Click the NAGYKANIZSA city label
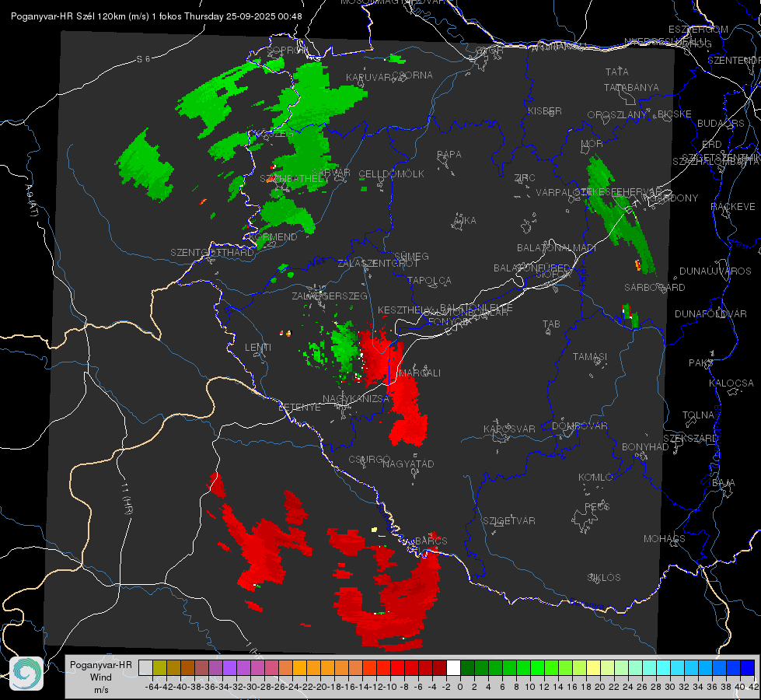The image size is (761, 700). [356, 399]
